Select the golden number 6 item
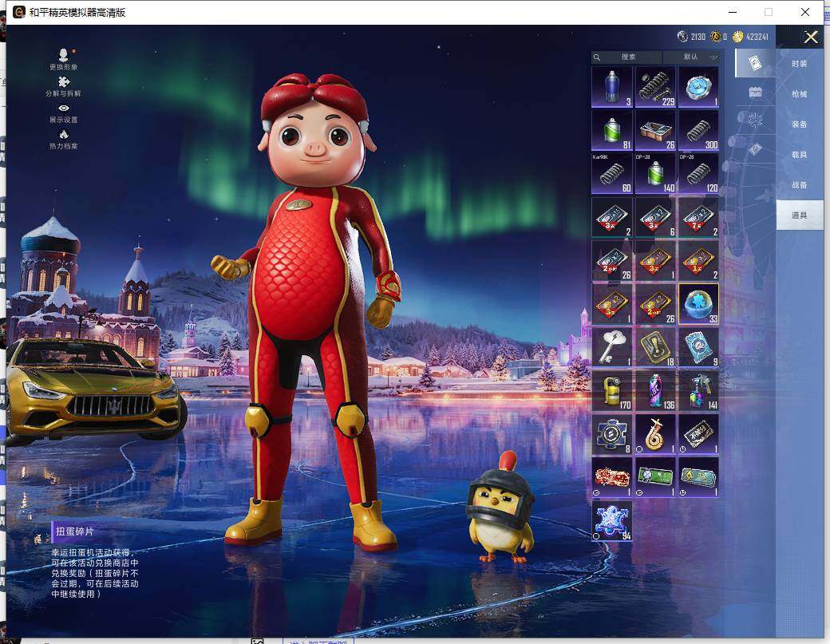The height and width of the screenshot is (644, 830). [654, 434]
